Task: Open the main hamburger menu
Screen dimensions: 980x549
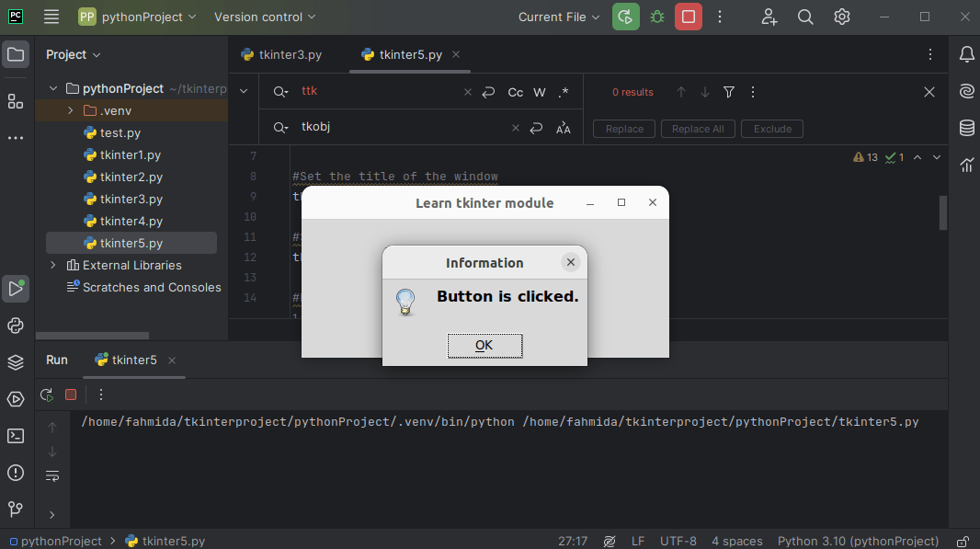Action: pos(51,17)
